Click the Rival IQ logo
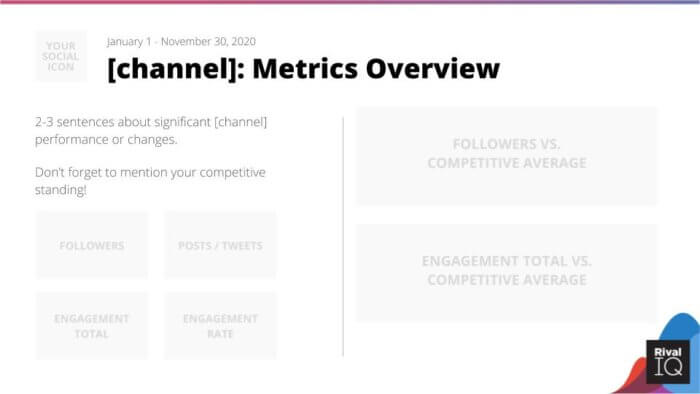700x394 pixels. pyautogui.click(x=668, y=362)
